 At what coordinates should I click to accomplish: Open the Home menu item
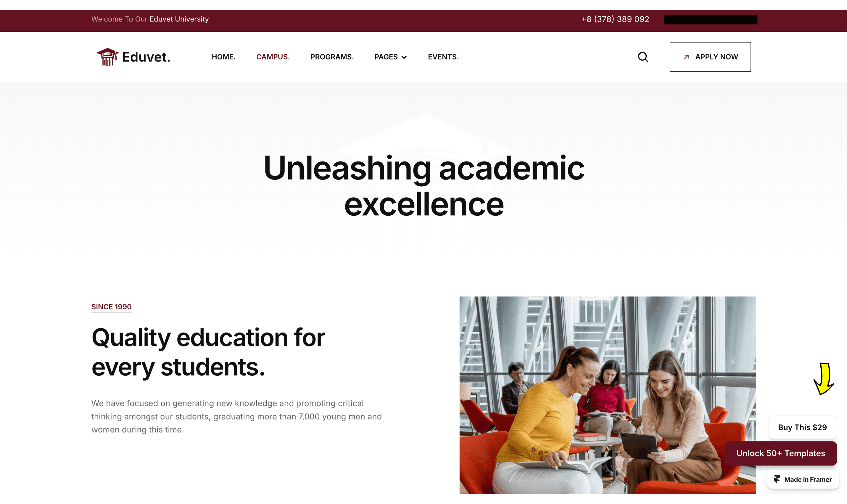[x=223, y=57]
